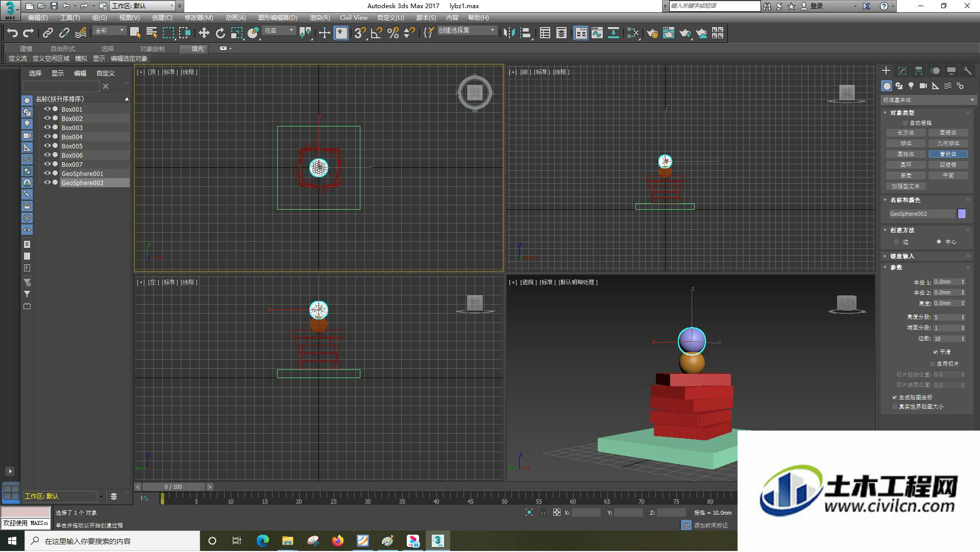Open the Render Setup icon

pos(652,33)
